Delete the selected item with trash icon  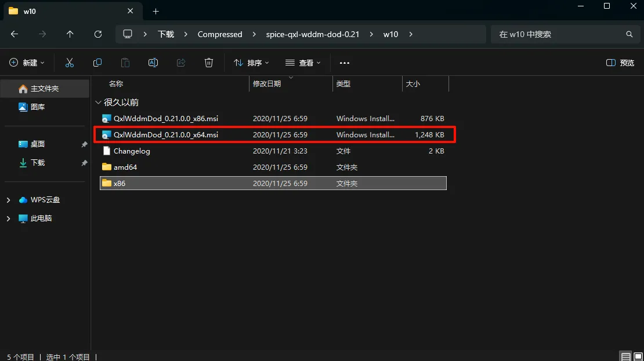209,63
